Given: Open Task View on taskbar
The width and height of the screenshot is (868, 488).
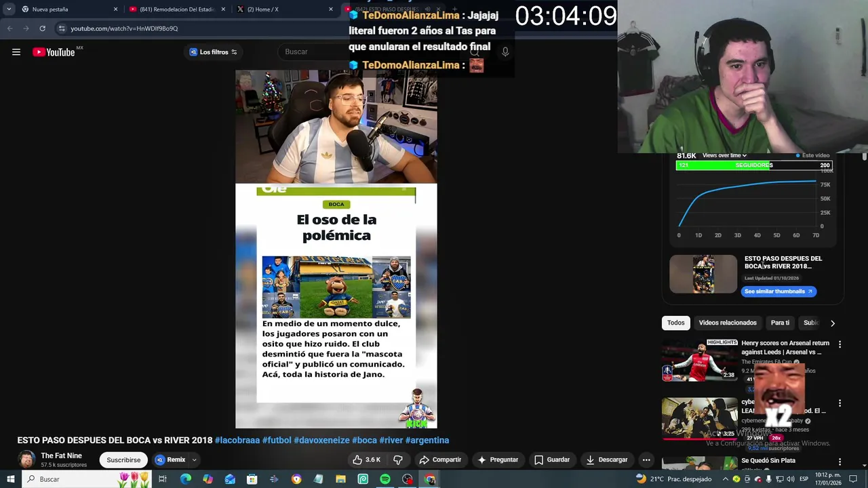Looking at the screenshot, I should pyautogui.click(x=163, y=479).
